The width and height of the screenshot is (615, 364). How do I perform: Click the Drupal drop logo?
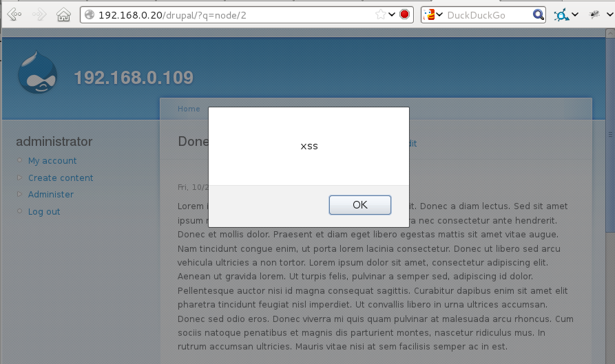[37, 72]
